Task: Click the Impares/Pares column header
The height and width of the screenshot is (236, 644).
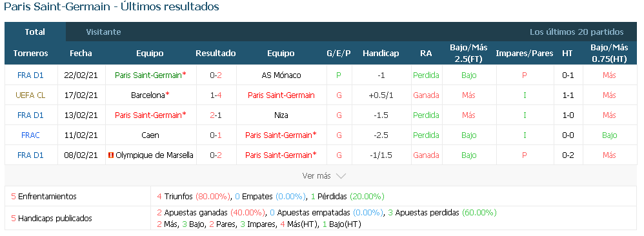Action: tap(525, 54)
